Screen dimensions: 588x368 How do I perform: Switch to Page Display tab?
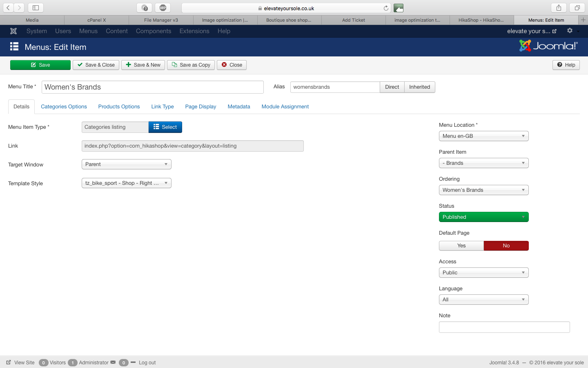click(200, 107)
